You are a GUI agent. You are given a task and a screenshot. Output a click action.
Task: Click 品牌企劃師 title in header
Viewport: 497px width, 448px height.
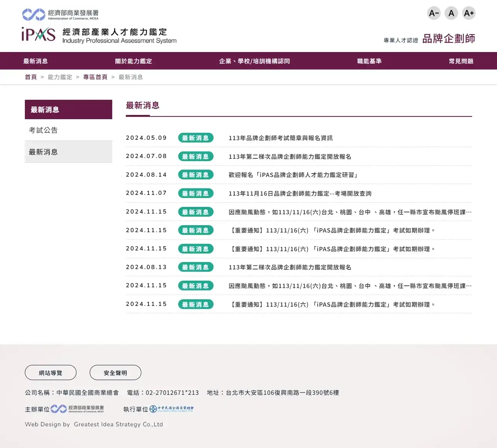(448, 38)
